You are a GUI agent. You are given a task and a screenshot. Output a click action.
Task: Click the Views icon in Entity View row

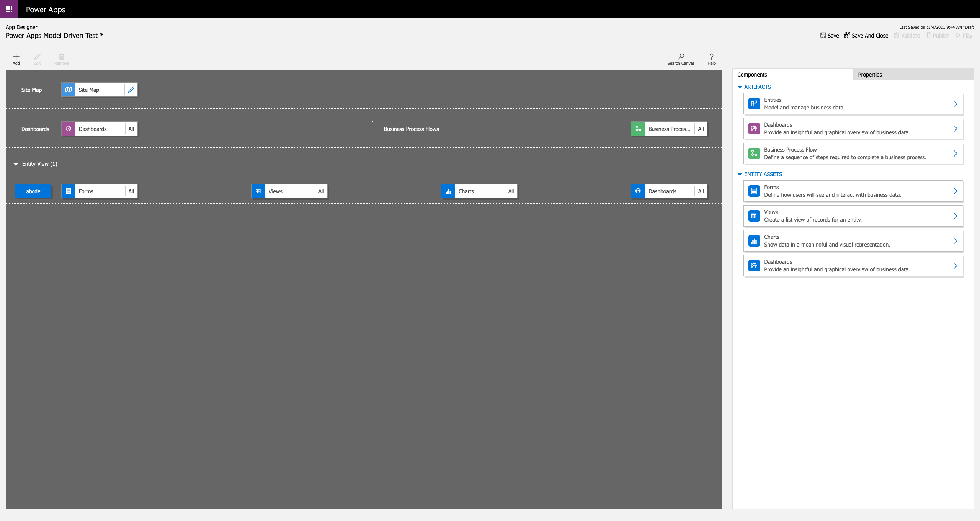tap(258, 191)
